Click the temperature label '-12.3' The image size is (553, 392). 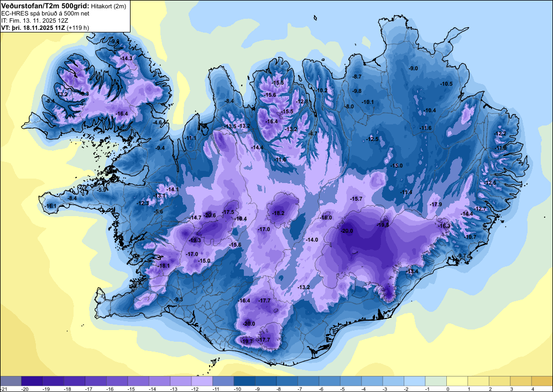[143, 203]
